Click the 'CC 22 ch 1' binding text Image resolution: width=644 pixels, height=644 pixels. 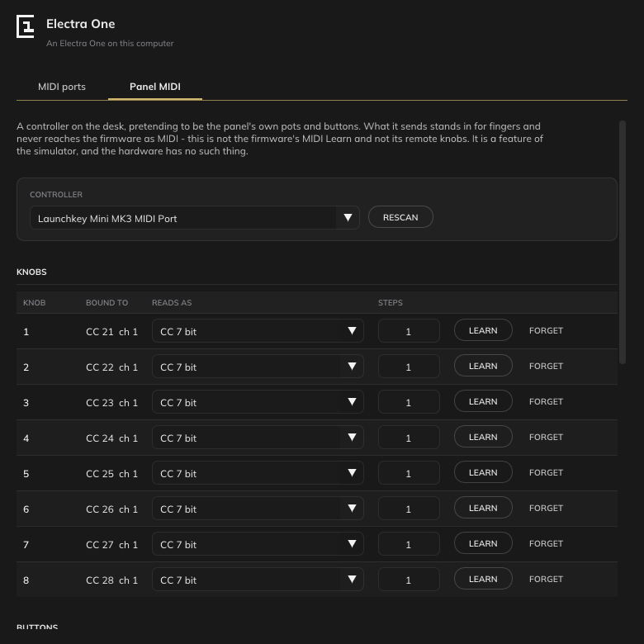[x=111, y=367]
